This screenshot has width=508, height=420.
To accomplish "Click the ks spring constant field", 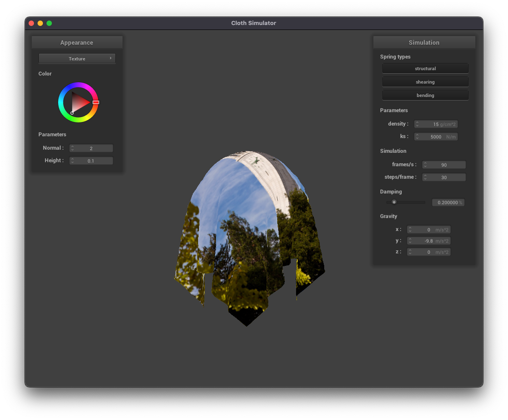I will [436, 137].
